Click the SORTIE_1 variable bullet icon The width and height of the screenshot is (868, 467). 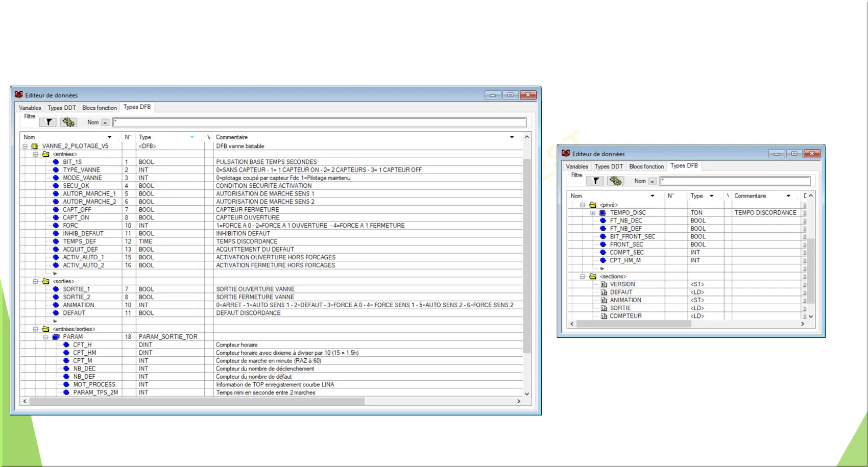point(56,289)
